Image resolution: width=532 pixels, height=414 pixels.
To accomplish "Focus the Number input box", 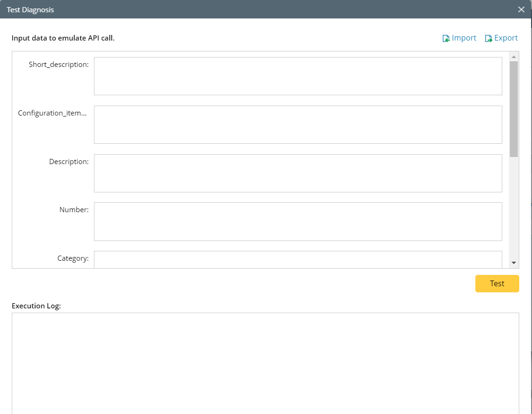I will [x=298, y=222].
